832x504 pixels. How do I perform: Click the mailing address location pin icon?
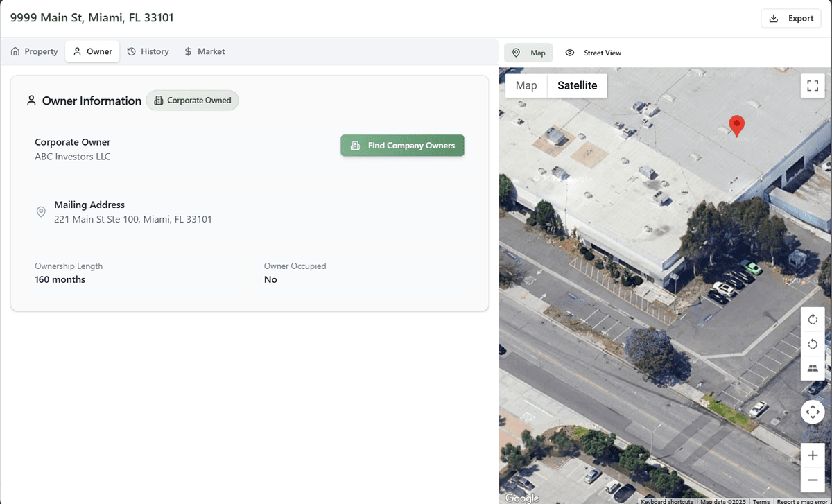[x=41, y=212]
